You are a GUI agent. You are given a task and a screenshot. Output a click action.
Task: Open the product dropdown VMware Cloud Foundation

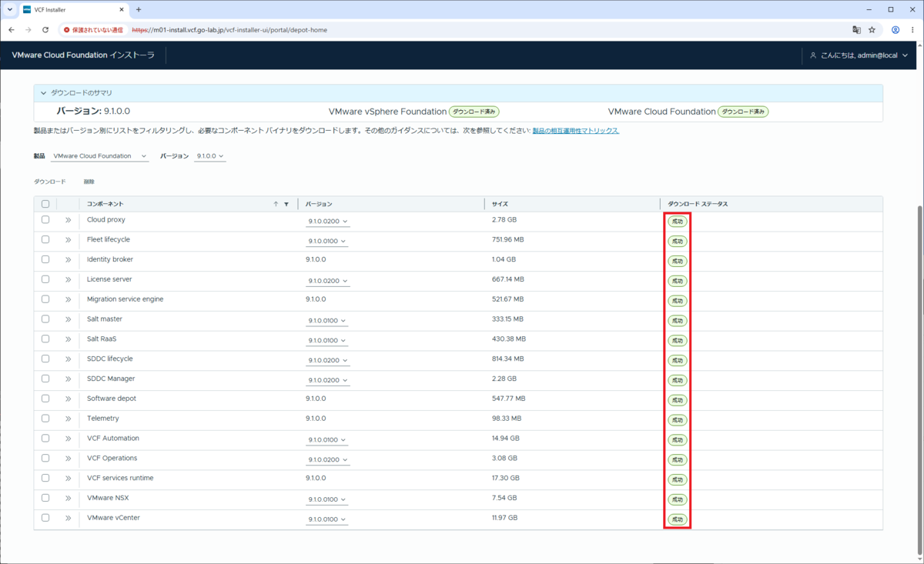point(100,156)
